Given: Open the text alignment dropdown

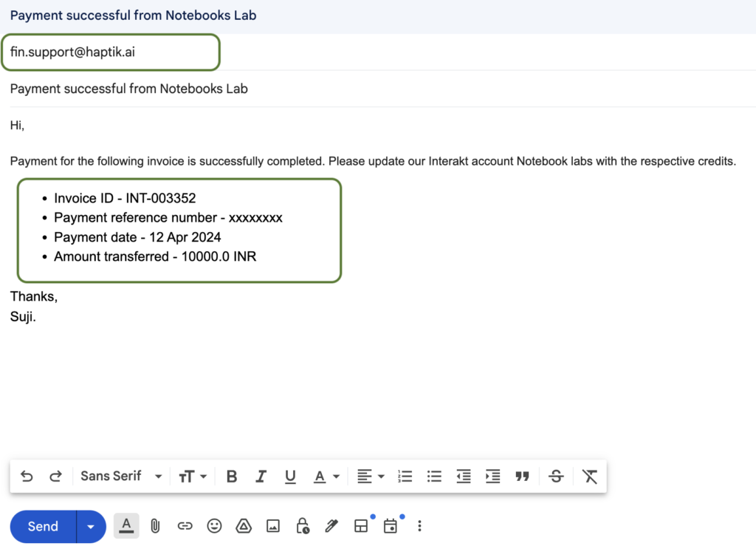Looking at the screenshot, I should [371, 477].
